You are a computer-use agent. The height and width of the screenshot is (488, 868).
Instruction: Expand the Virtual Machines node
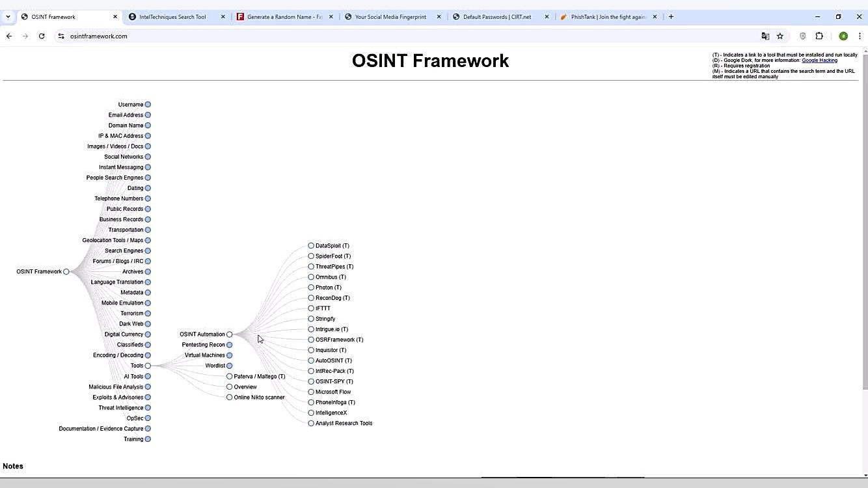pos(229,355)
